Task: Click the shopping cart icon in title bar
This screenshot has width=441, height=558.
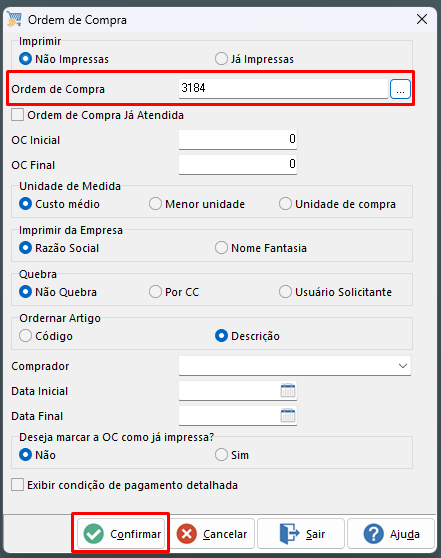Action: tap(14, 19)
